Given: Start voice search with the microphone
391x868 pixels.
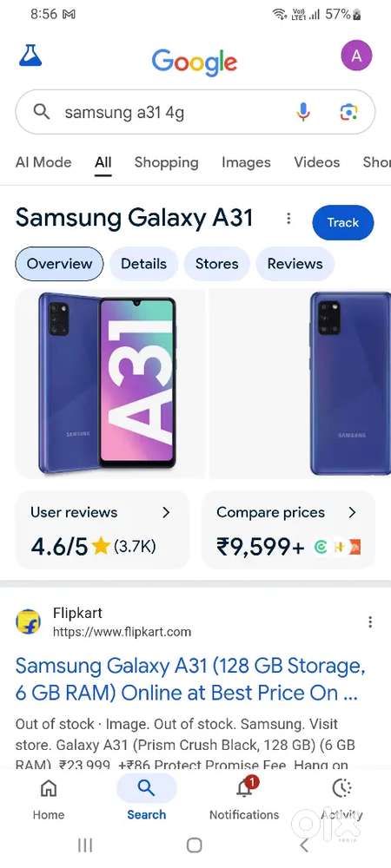Looking at the screenshot, I should (x=303, y=112).
